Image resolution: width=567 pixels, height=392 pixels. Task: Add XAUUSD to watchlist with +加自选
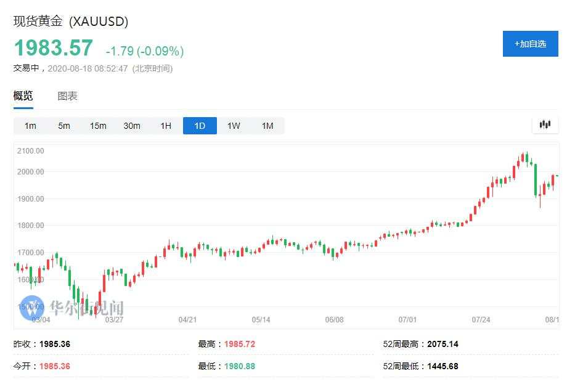click(530, 44)
